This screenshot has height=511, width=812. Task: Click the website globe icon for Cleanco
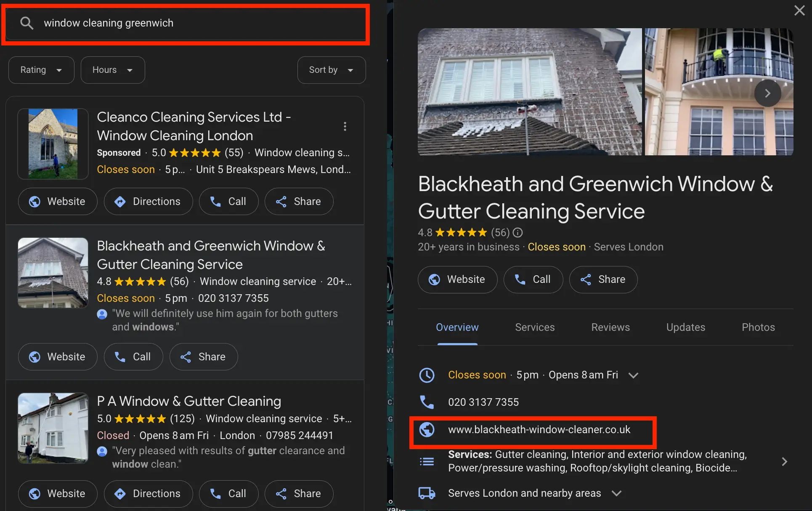click(x=36, y=201)
